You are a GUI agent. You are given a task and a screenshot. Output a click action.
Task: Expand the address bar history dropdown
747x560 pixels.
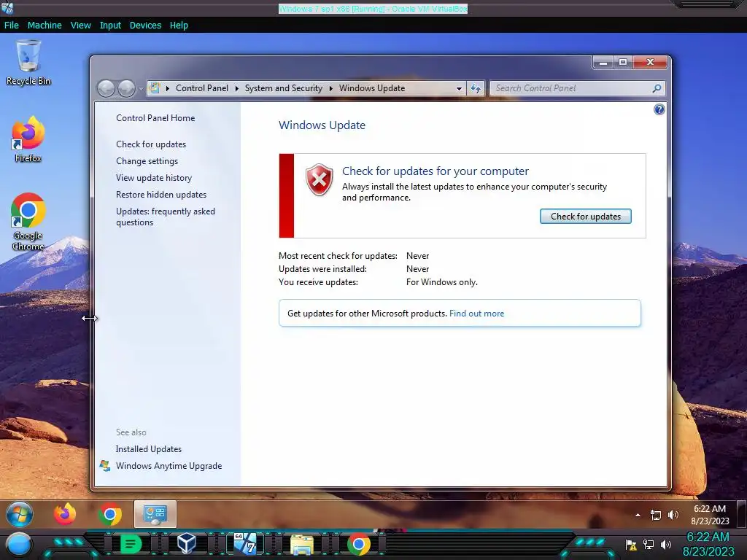point(459,88)
